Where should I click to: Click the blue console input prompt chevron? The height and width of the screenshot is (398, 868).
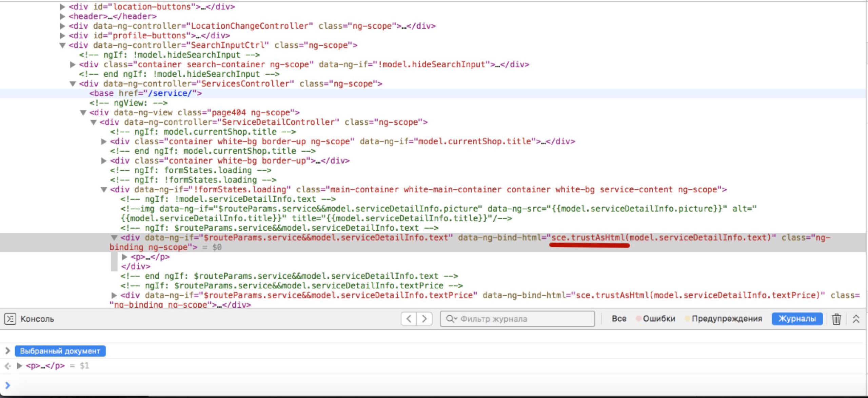7,385
